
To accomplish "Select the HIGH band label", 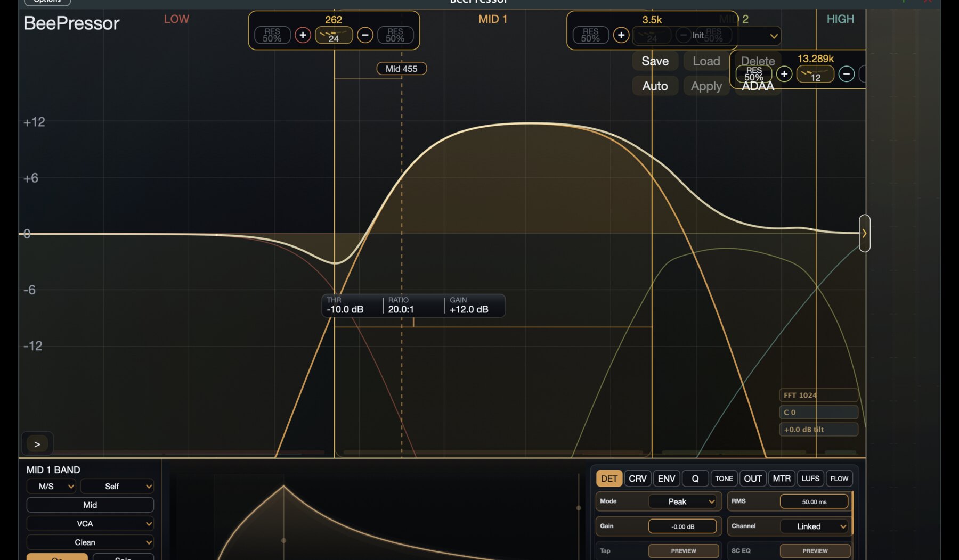I will pyautogui.click(x=840, y=19).
